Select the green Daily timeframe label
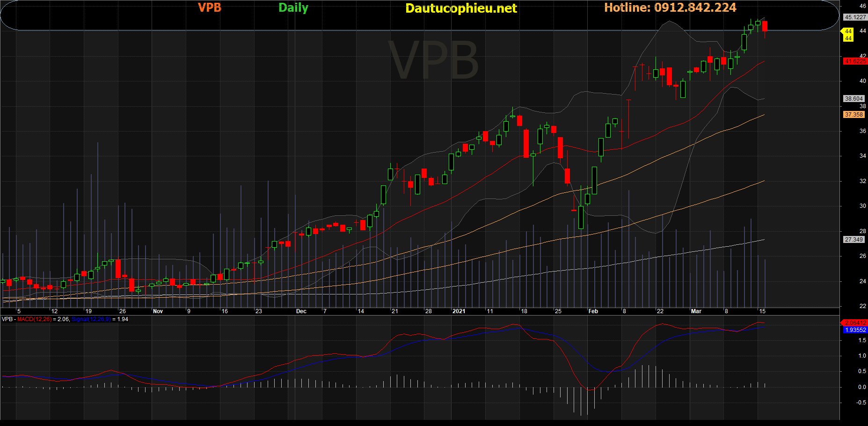Screen dimensions: 868x426 coord(293,8)
